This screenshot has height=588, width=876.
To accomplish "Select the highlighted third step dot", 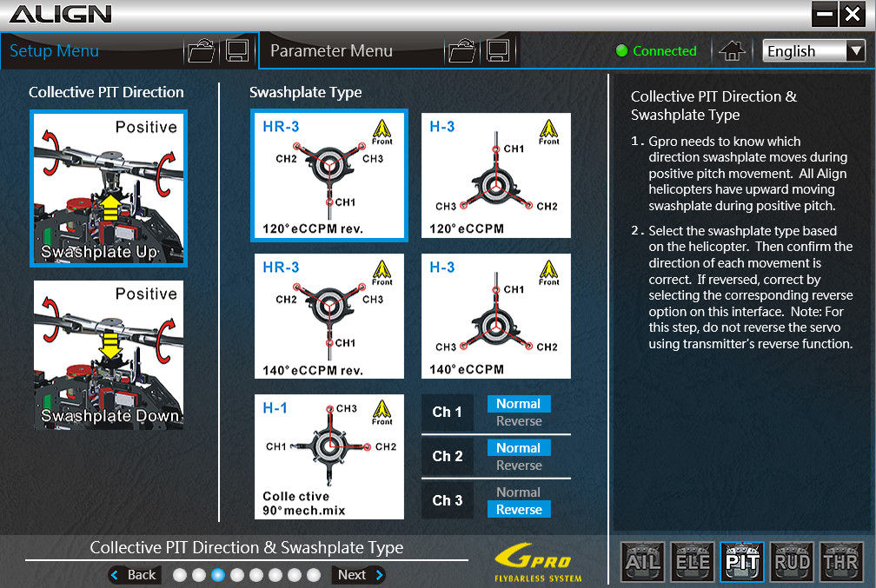I will point(218,575).
